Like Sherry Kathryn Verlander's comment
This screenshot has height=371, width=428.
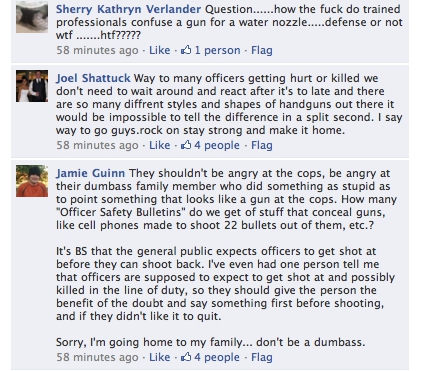160,50
